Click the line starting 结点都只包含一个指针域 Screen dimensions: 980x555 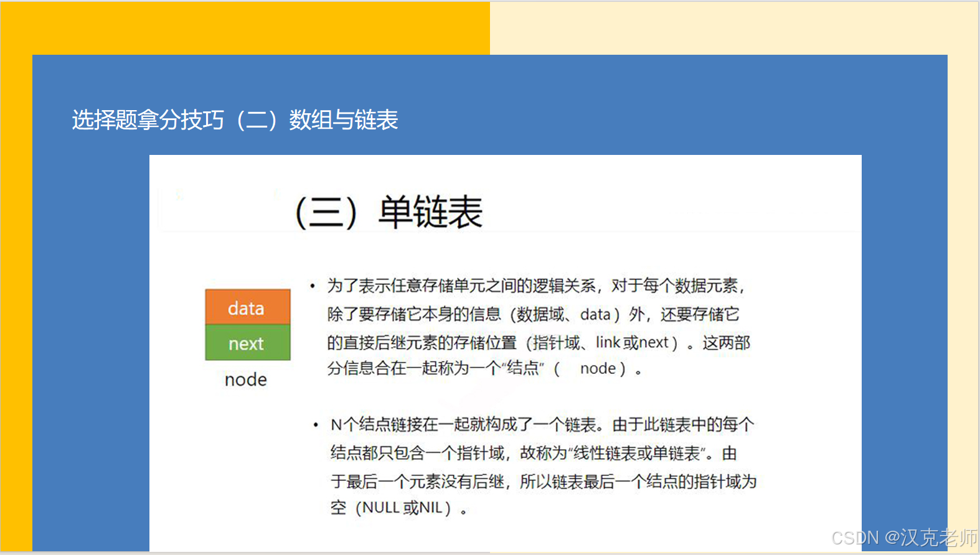pos(534,453)
